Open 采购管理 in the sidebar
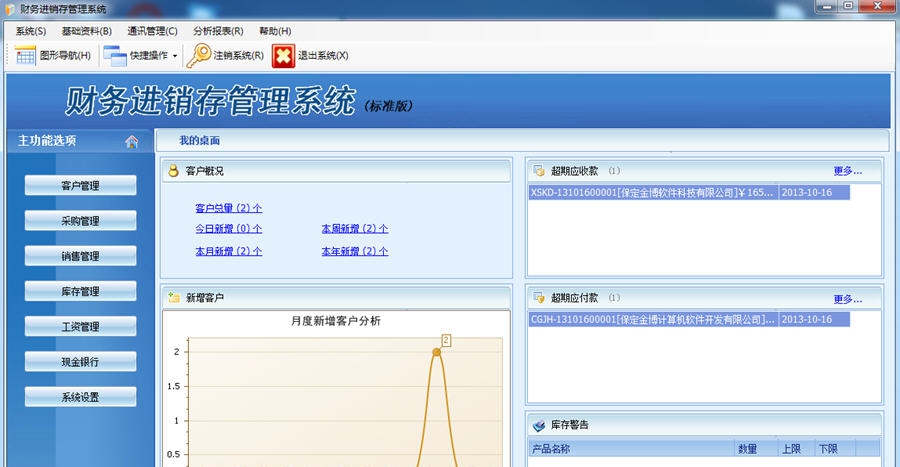The width and height of the screenshot is (900, 467). (x=80, y=221)
